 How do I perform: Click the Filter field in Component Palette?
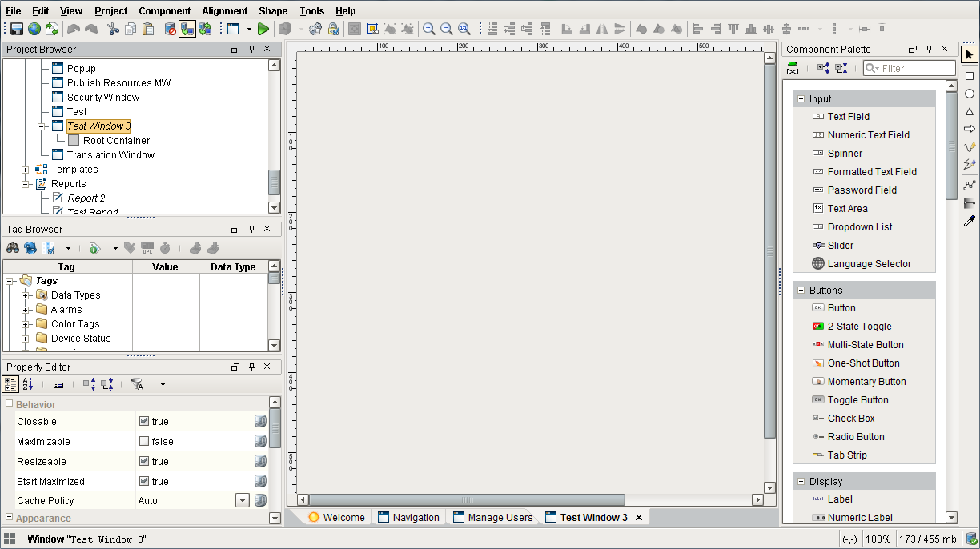click(x=913, y=68)
